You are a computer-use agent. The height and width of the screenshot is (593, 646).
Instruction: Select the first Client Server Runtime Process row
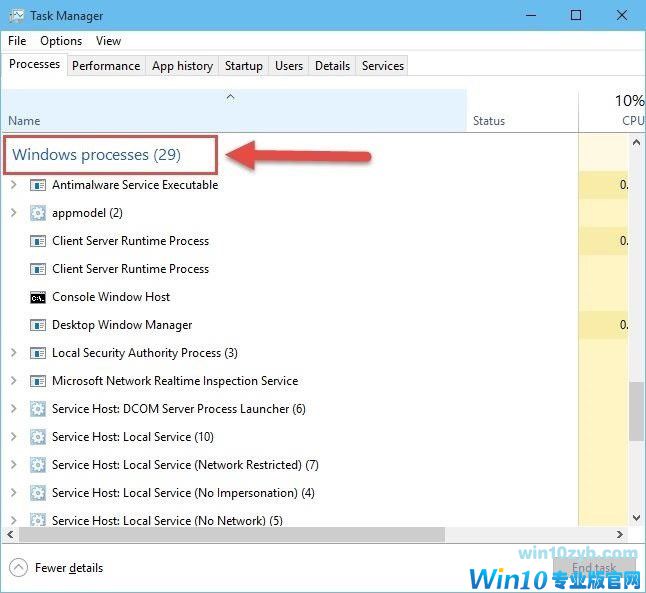[130, 241]
